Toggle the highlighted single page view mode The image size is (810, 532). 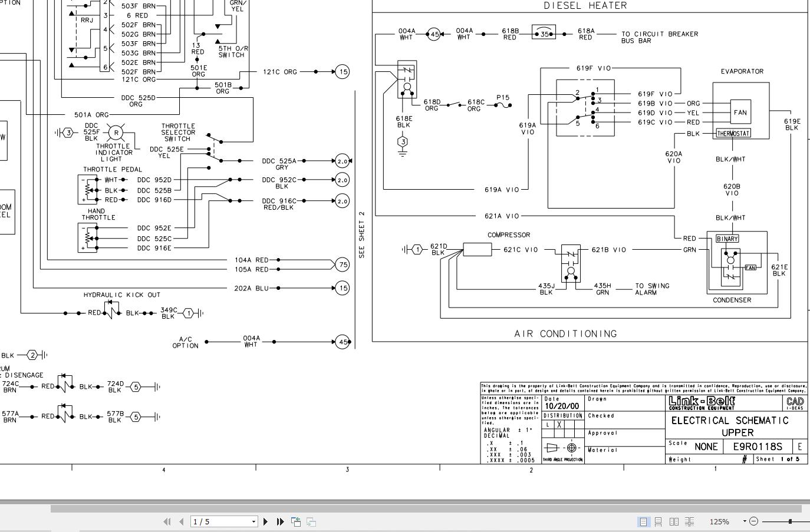644,521
